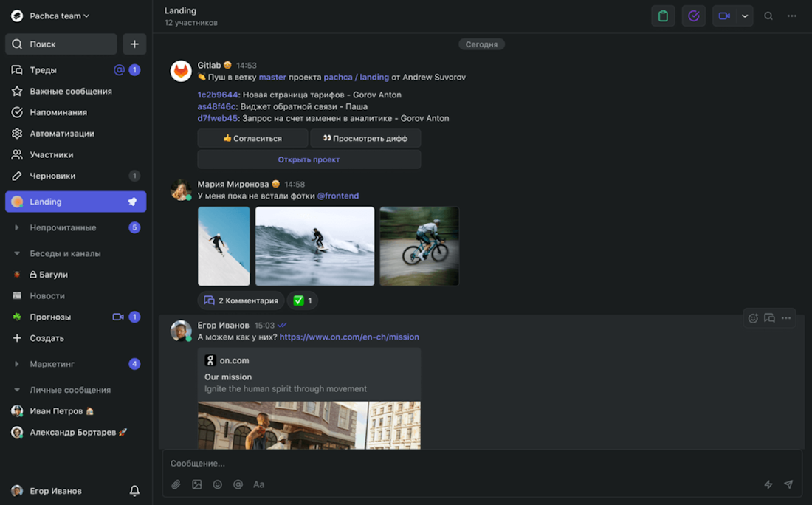Open search in chat header
Viewport: 812px width, 505px height.
(768, 16)
